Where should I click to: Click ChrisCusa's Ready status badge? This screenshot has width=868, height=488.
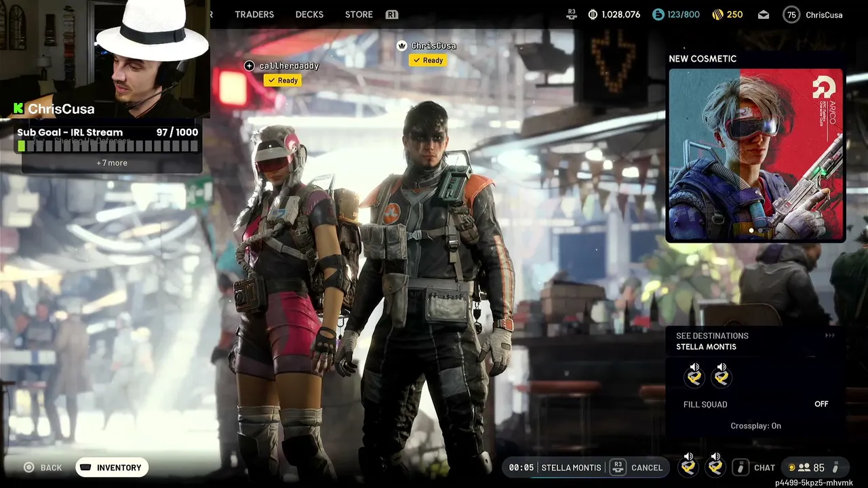click(x=427, y=60)
